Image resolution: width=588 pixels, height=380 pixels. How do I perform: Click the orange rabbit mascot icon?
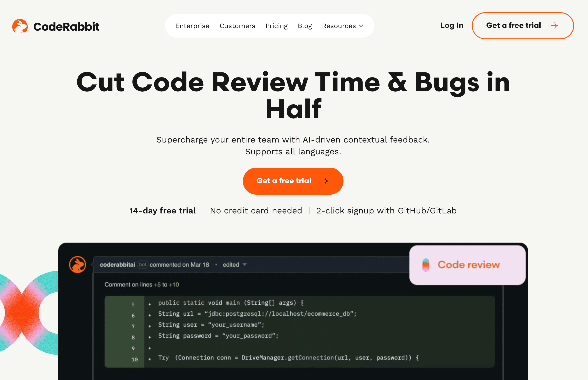(20, 26)
